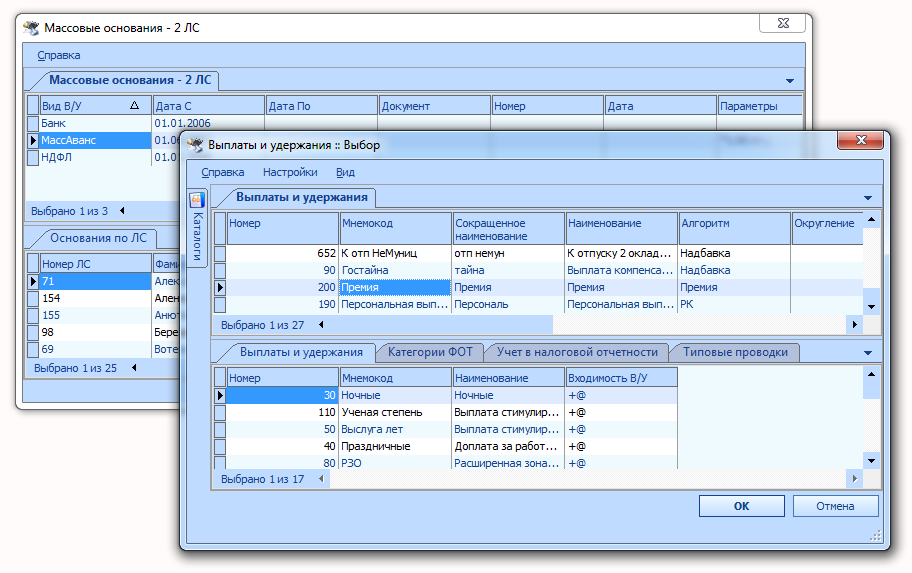Expand the lower tab panel dropdown arrow
The width and height of the screenshot is (912, 573).
868,353
